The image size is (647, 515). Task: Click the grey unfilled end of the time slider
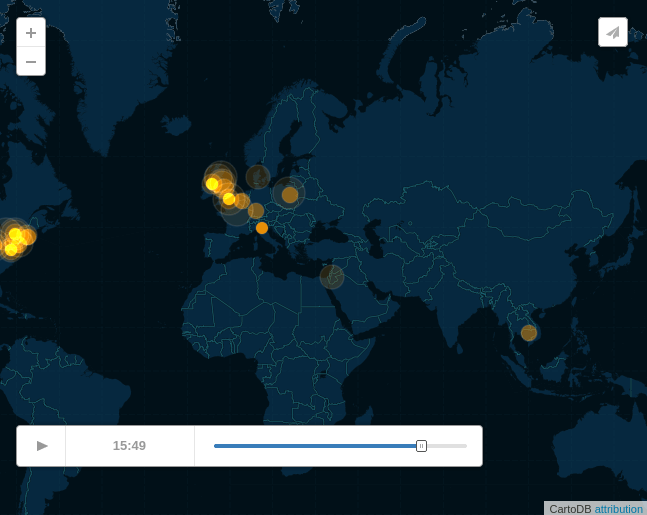(x=447, y=446)
